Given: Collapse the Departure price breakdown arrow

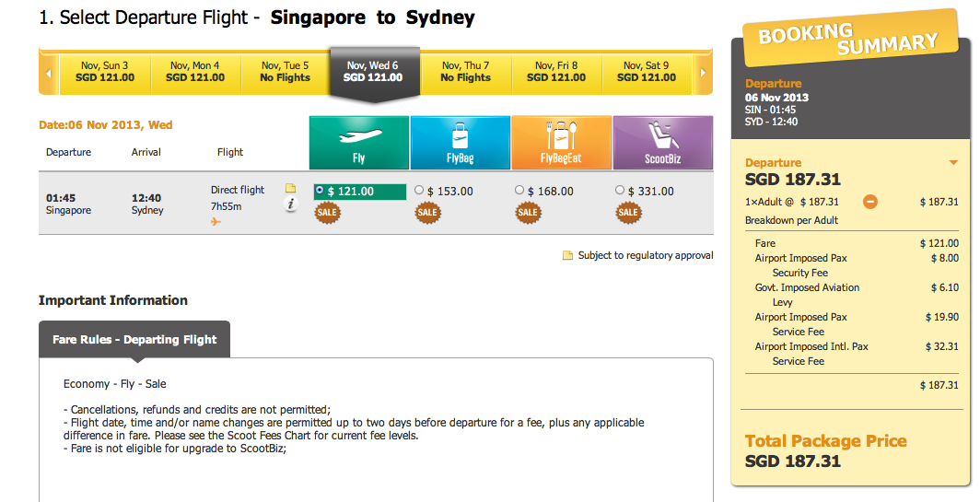Looking at the screenshot, I should (x=953, y=162).
